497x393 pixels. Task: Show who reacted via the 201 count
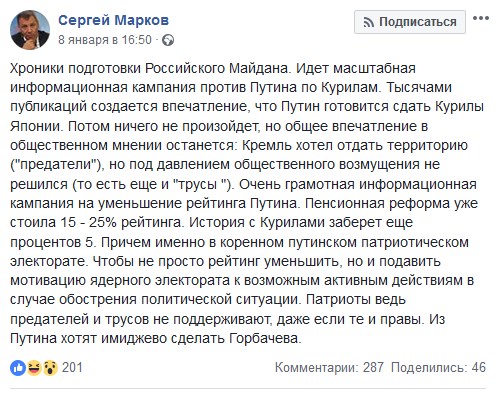pyautogui.click(x=72, y=368)
